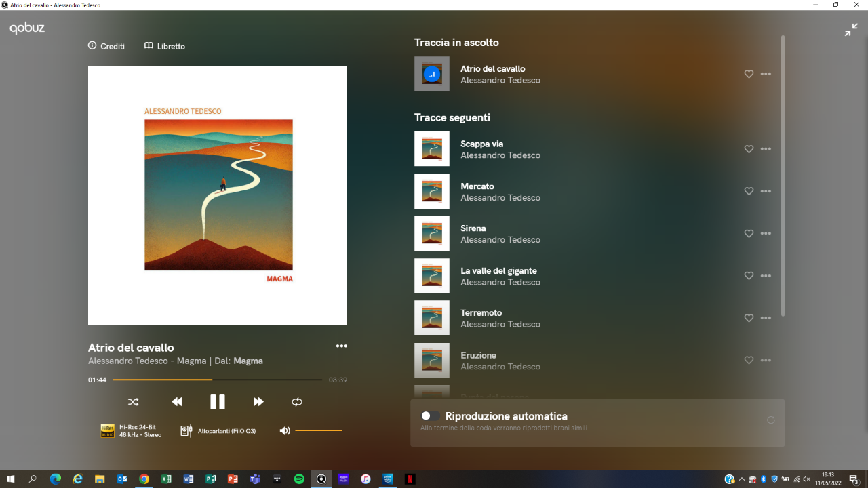Open Netflix from the taskbar

tap(410, 479)
